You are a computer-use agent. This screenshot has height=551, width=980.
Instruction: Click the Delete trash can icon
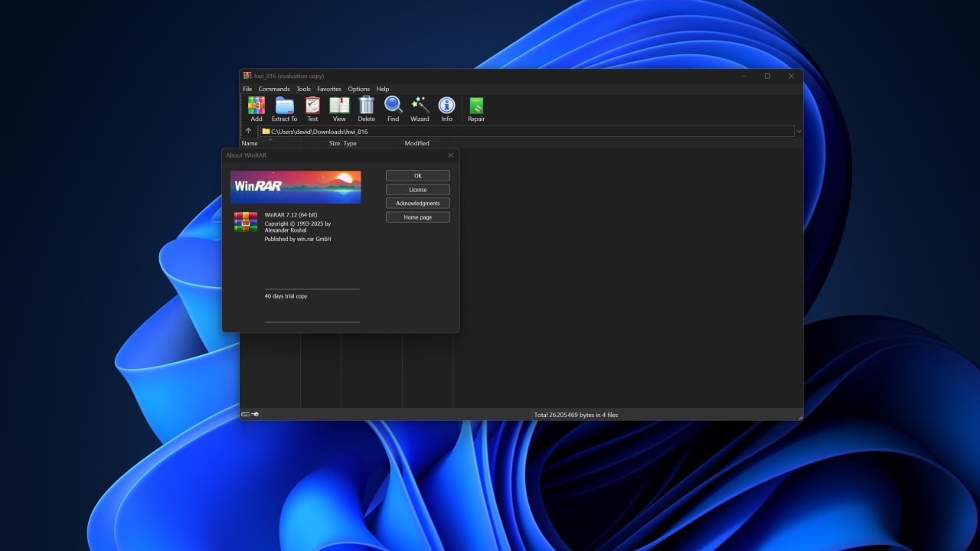point(367,106)
